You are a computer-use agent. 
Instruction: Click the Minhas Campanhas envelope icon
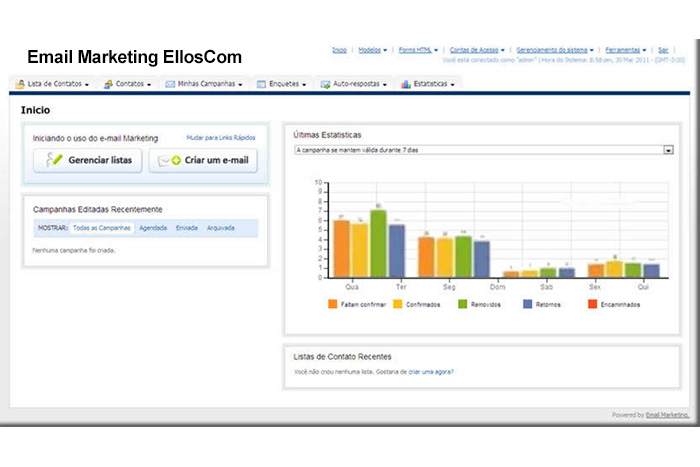[169, 85]
